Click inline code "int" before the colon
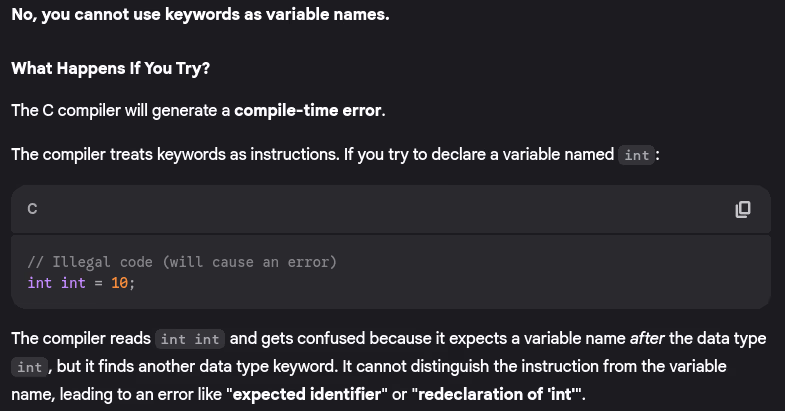 (x=636, y=155)
